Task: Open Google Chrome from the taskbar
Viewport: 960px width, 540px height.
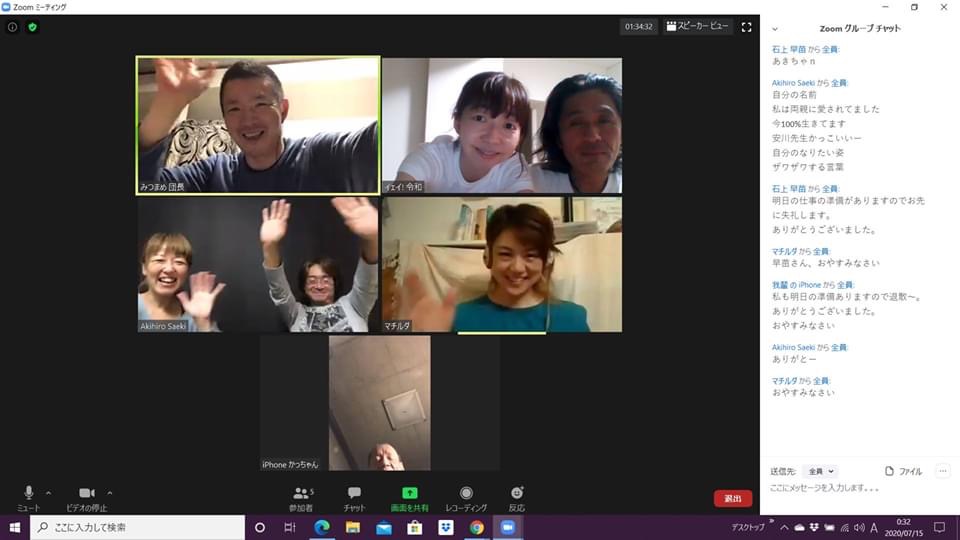Action: 477,527
